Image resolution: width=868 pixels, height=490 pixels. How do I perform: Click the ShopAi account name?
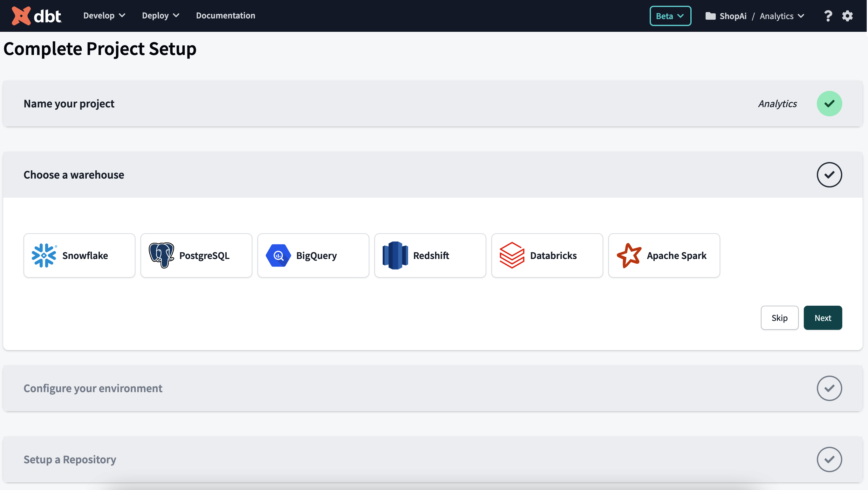pyautogui.click(x=733, y=16)
